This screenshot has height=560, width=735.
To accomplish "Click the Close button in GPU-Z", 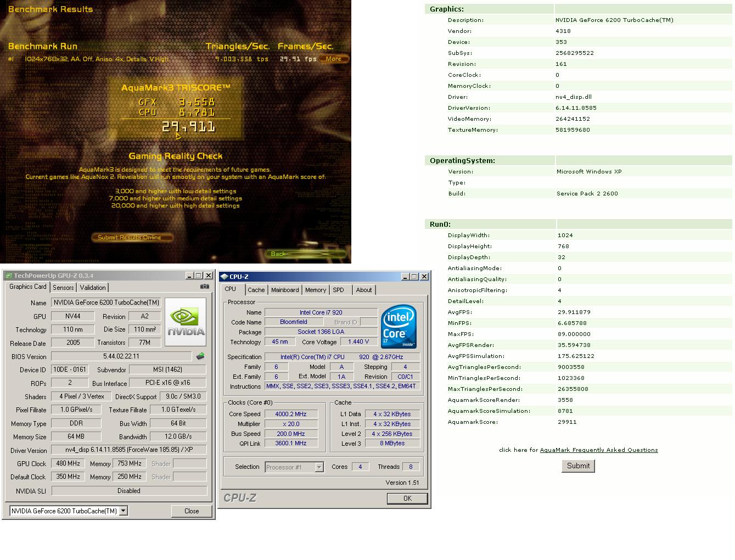I will pyautogui.click(x=192, y=511).
